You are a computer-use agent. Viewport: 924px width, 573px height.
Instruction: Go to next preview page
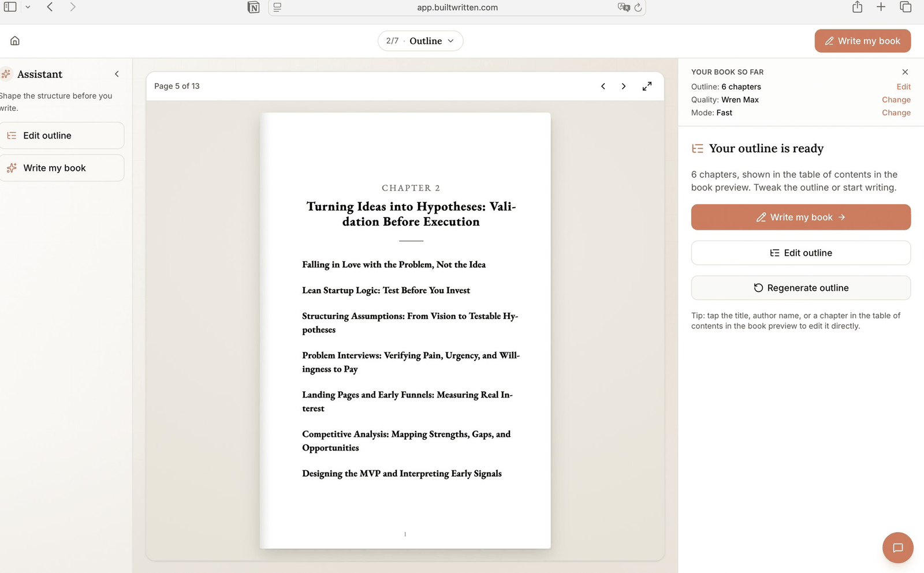(x=624, y=86)
